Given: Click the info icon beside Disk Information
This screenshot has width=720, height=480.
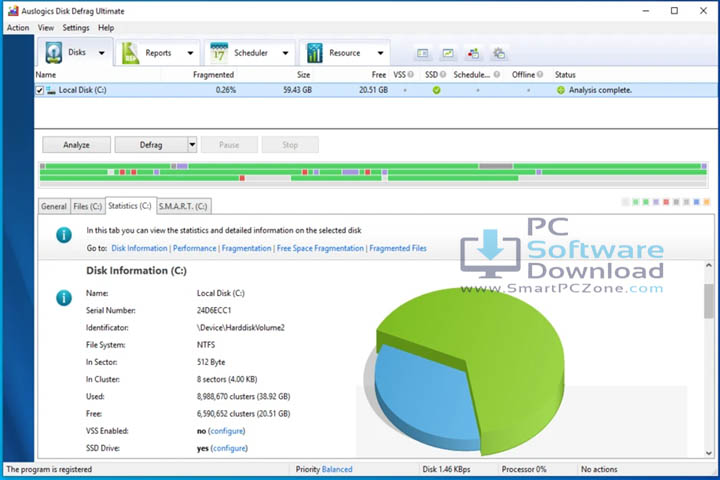Looking at the screenshot, I should click(x=64, y=298).
